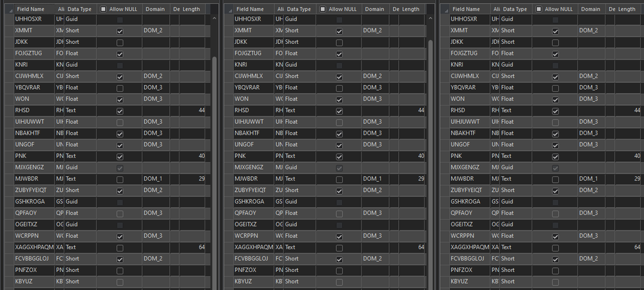Click vertical scrollbar thumb of left table

214,172
